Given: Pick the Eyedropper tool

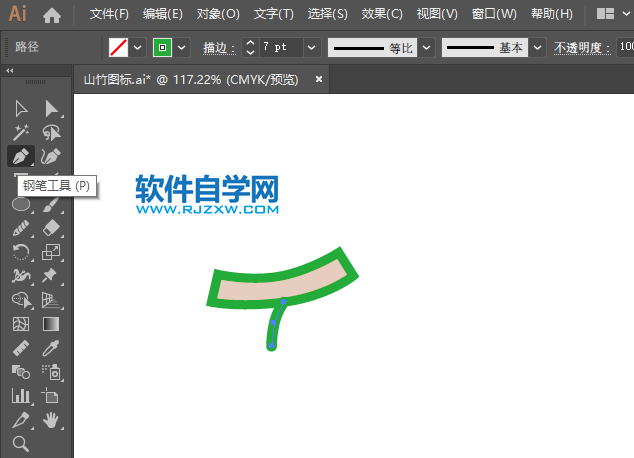Looking at the screenshot, I should (x=52, y=348).
